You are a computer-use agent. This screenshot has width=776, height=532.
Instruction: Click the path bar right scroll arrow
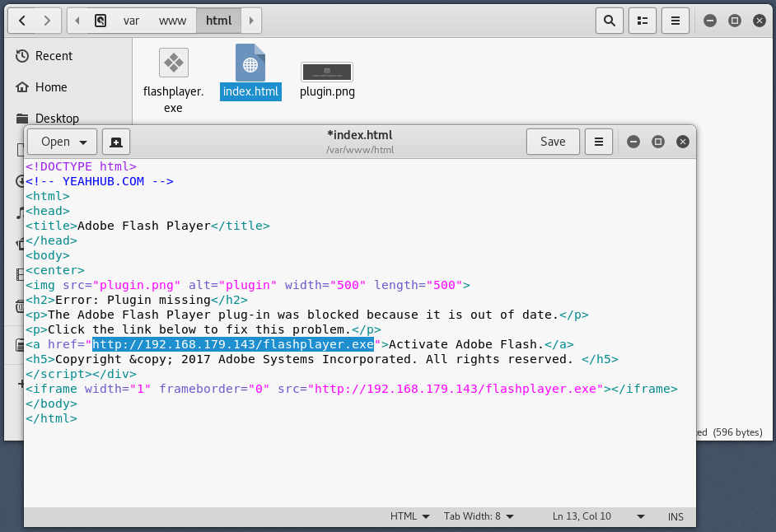pyautogui.click(x=251, y=21)
